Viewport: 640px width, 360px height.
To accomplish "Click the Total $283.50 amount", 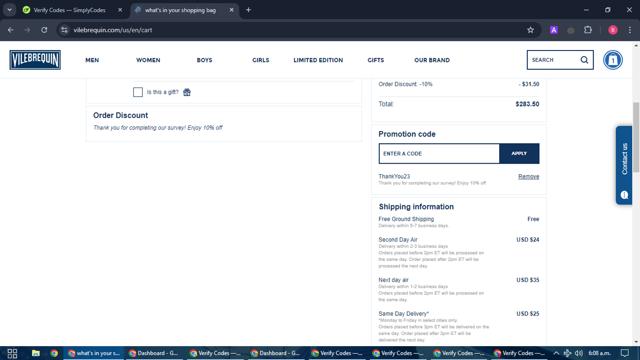I will [x=527, y=104].
